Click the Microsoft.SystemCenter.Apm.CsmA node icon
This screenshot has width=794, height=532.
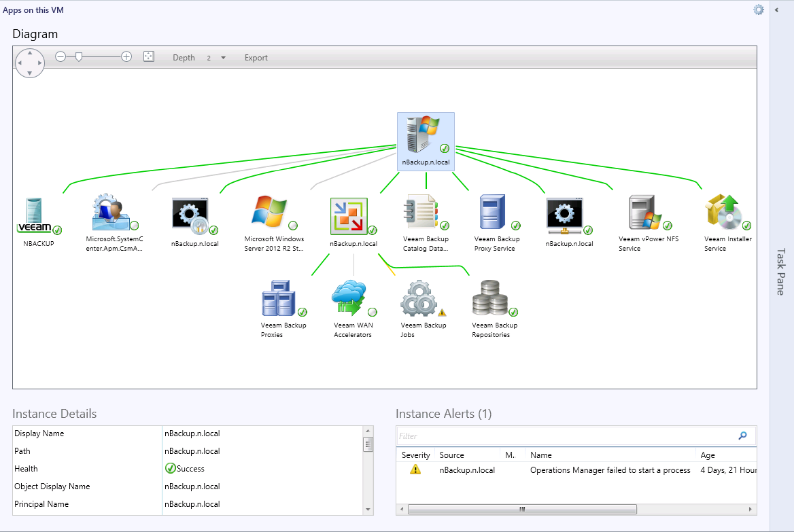[x=115, y=213]
